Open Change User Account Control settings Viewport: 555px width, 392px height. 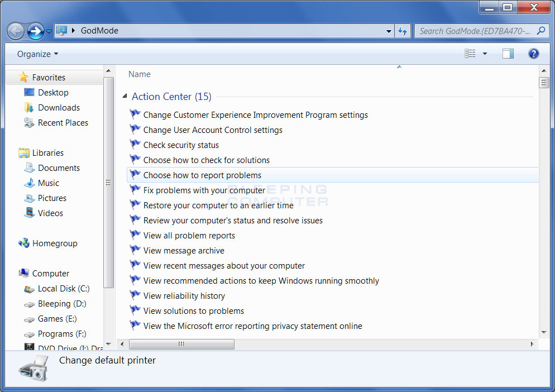213,130
